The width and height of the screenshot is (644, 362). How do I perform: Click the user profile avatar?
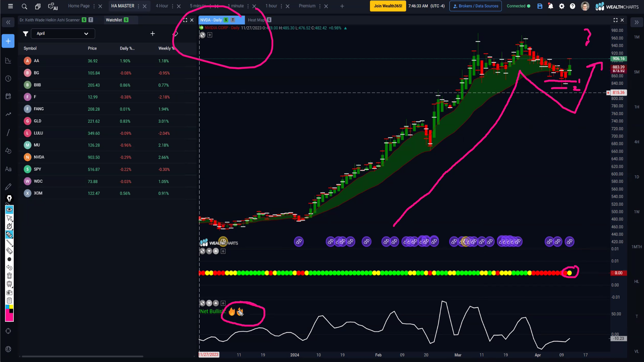[x=585, y=6]
